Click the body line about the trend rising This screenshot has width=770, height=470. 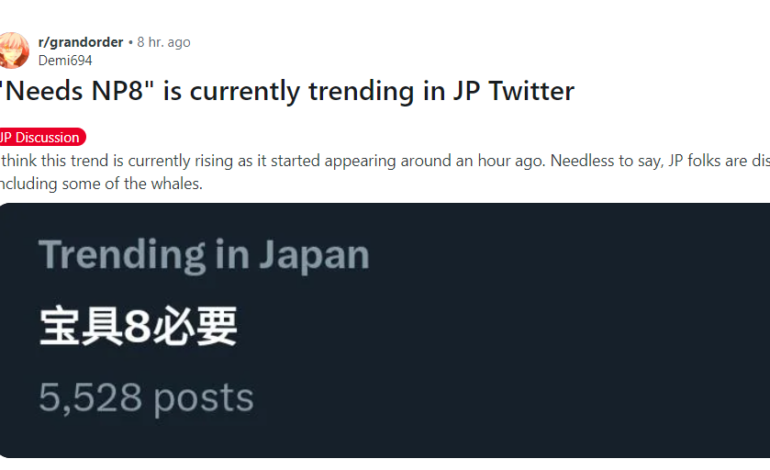point(300,162)
